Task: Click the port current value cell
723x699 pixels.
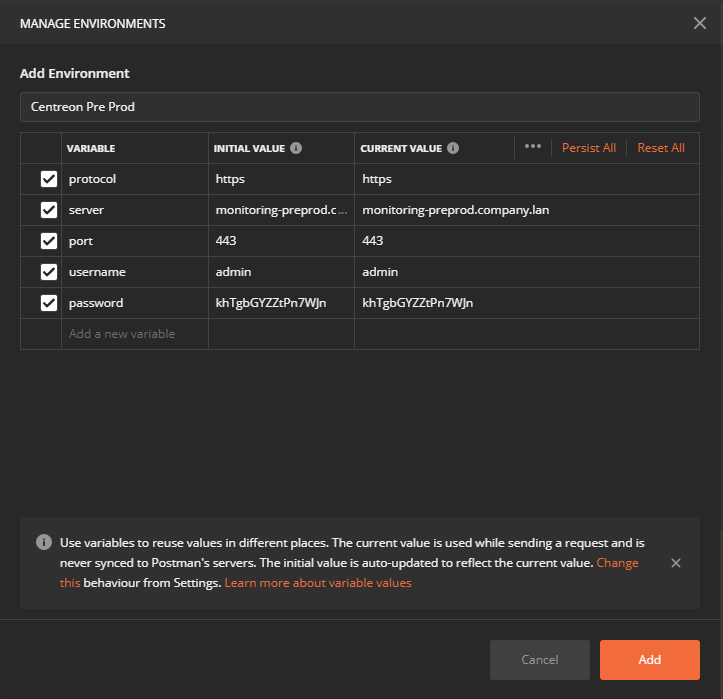Action: coord(525,241)
